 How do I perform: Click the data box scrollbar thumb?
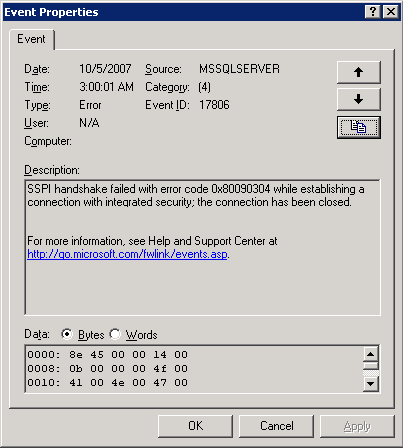371,366
